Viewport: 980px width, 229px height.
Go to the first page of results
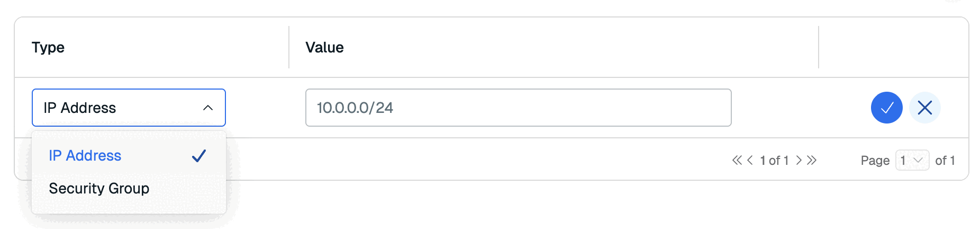click(737, 160)
